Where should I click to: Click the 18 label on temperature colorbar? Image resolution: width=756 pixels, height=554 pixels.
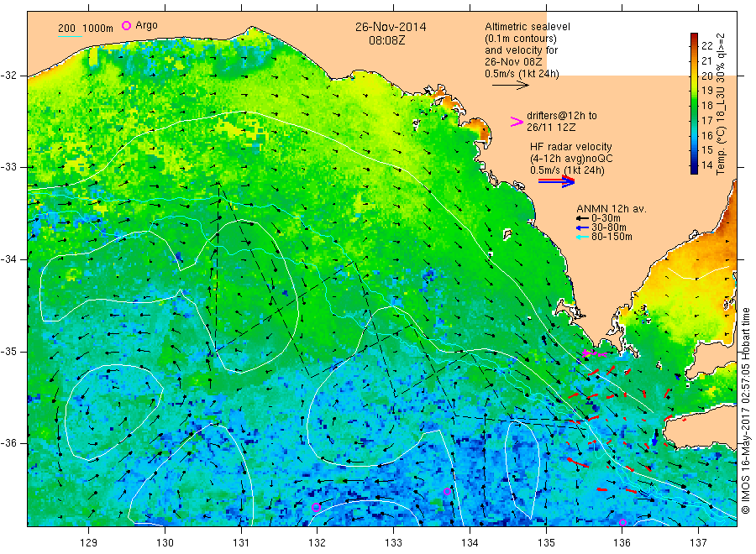coord(706,106)
